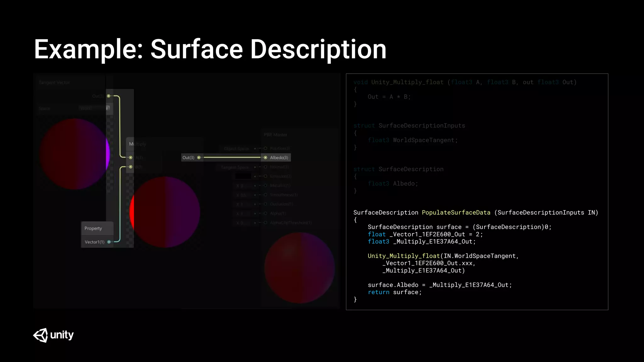Click the Normal(3) port on PBR Master
The height and width of the screenshot is (362, 644).
265,167
